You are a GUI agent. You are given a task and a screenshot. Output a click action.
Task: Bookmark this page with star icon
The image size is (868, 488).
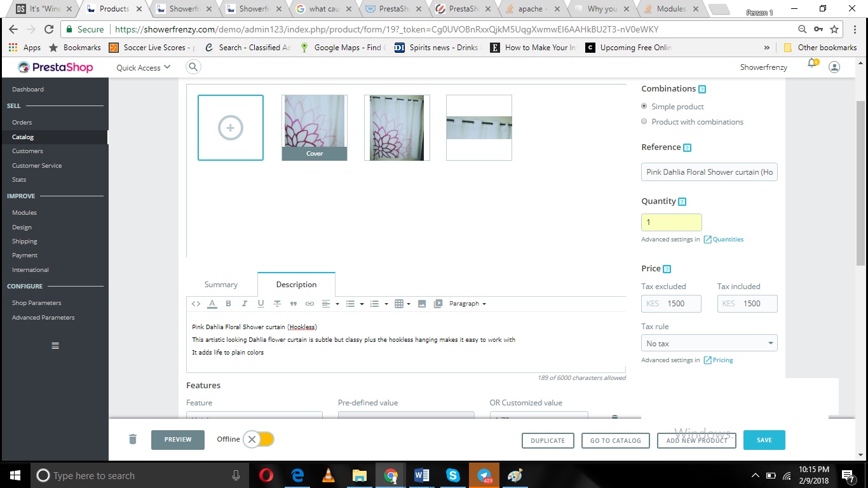(834, 29)
